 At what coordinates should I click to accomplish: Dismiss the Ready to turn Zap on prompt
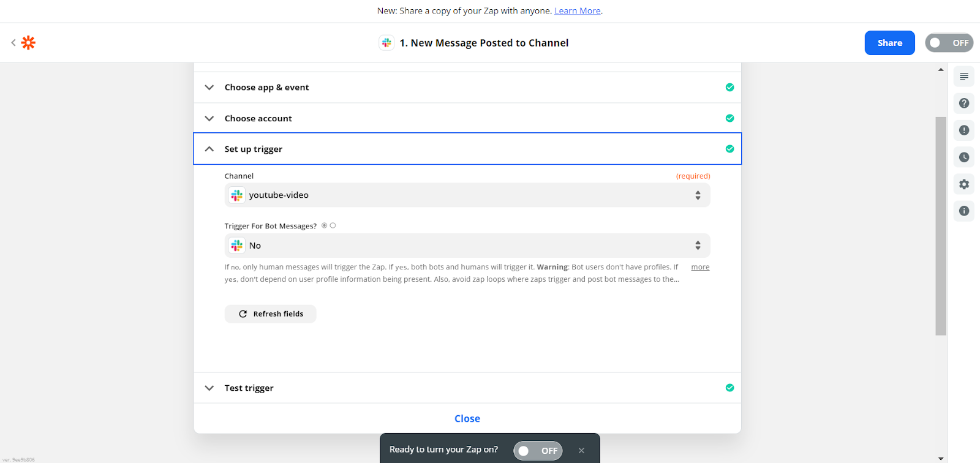(x=581, y=451)
